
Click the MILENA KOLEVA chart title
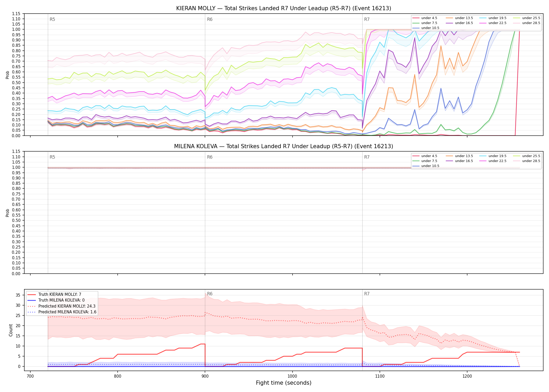(x=284, y=146)
